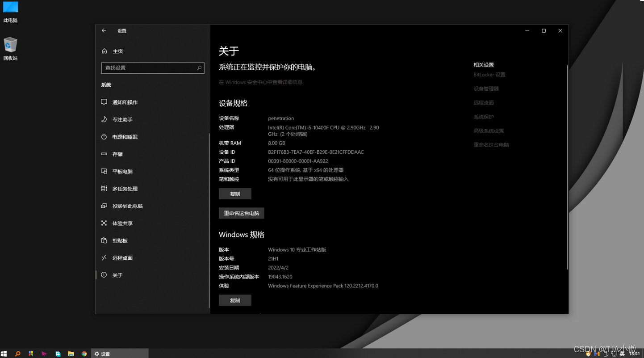The width and height of the screenshot is (644, 358).
Task: Click the OS build 19043.1620
Action: coord(280,277)
